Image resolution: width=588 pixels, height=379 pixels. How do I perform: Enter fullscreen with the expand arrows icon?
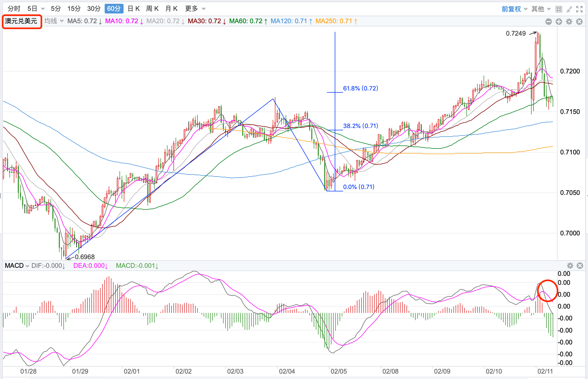[x=579, y=9]
